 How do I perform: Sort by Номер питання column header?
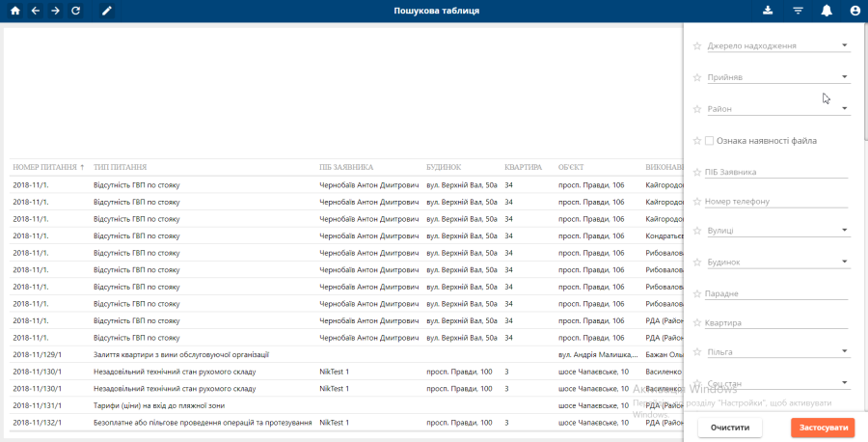click(x=44, y=167)
